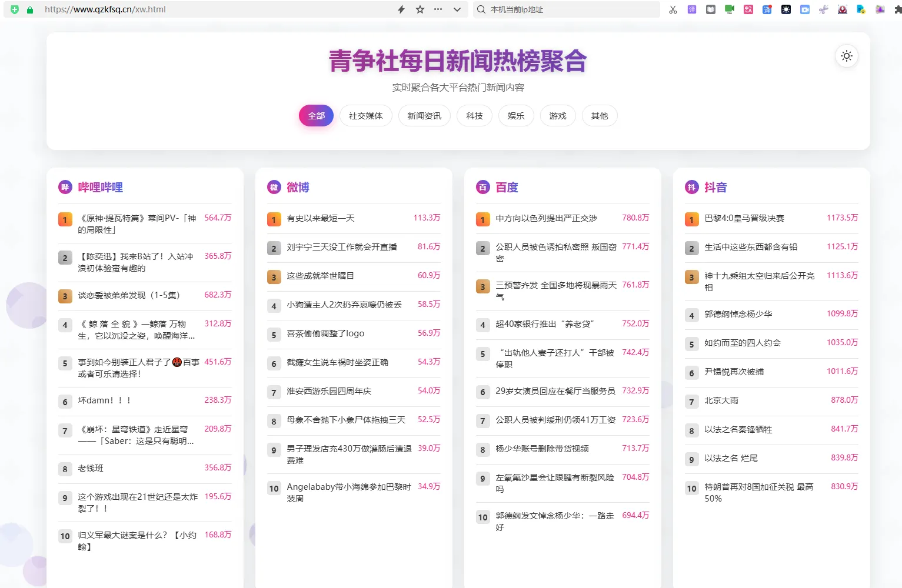Open the scissors screenshot tool in toolbar
902x588 pixels.
tap(673, 9)
